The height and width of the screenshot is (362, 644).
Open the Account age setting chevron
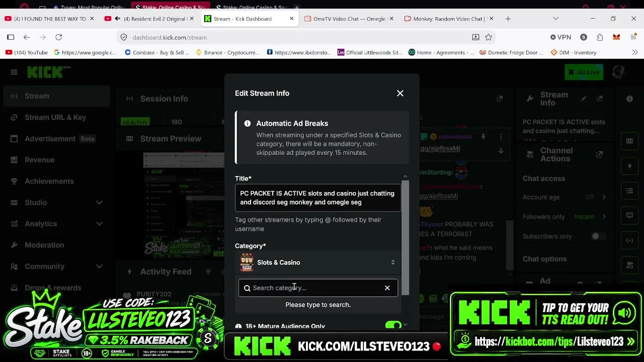click(x=604, y=197)
